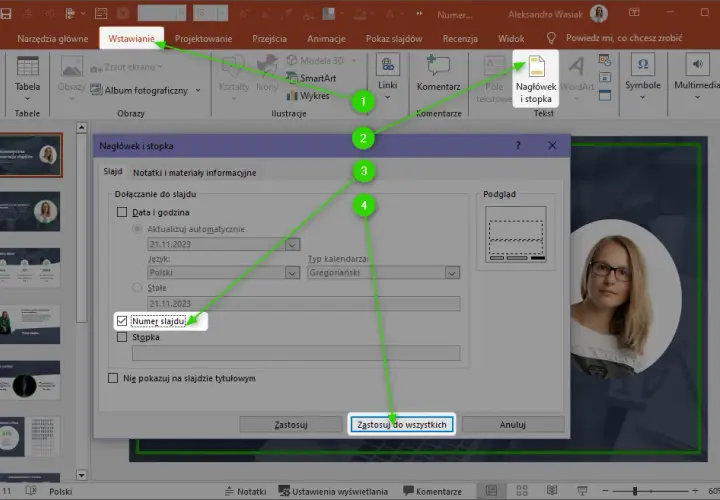Click the user account avatar
This screenshot has width=720, height=500.
coord(599,14)
